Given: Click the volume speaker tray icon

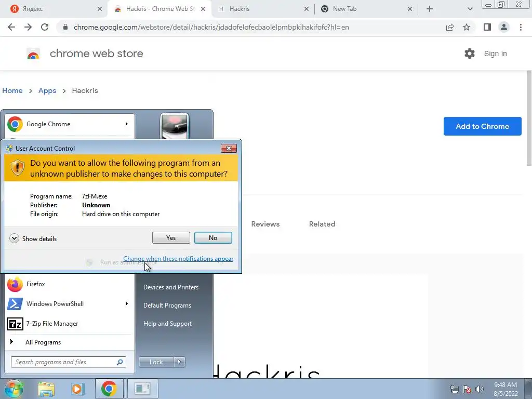Looking at the screenshot, I should coord(480,389).
